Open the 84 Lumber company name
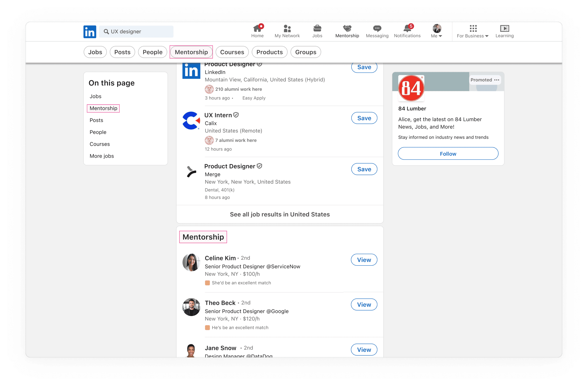Image resolution: width=588 pixels, height=387 pixels. pyautogui.click(x=412, y=109)
